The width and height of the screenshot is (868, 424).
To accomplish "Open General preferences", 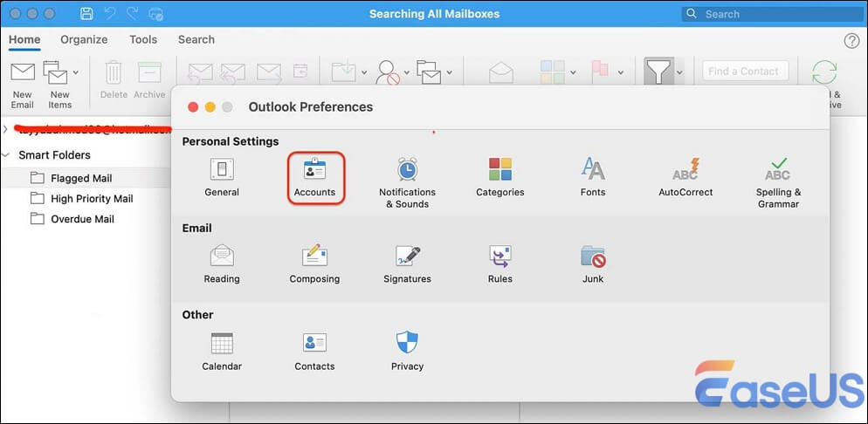I will pos(222,177).
